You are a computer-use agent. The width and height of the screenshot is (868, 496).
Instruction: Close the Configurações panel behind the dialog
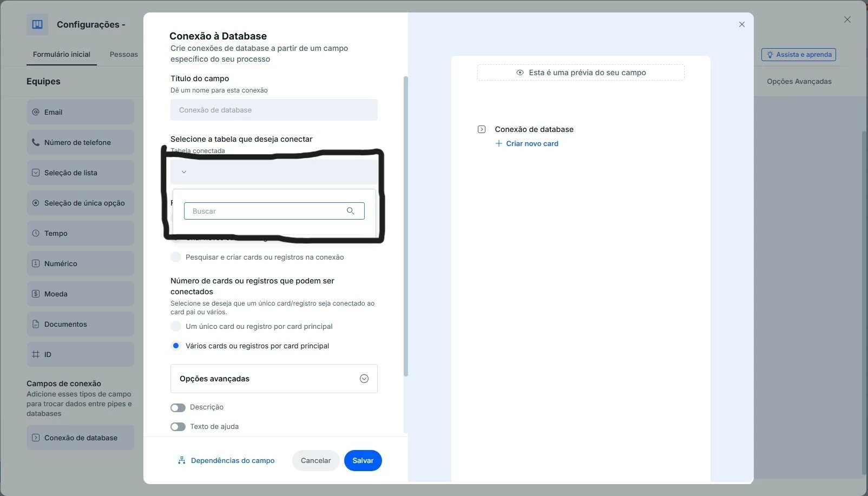[x=847, y=19]
